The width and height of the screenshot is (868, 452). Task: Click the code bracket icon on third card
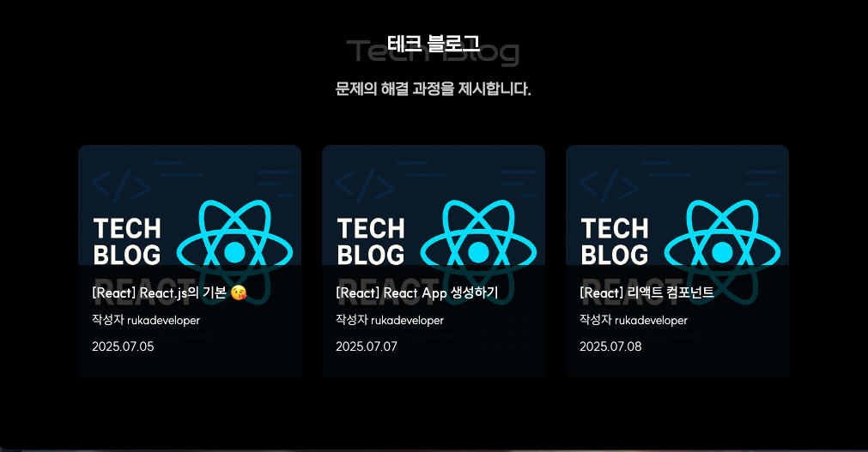click(x=609, y=184)
